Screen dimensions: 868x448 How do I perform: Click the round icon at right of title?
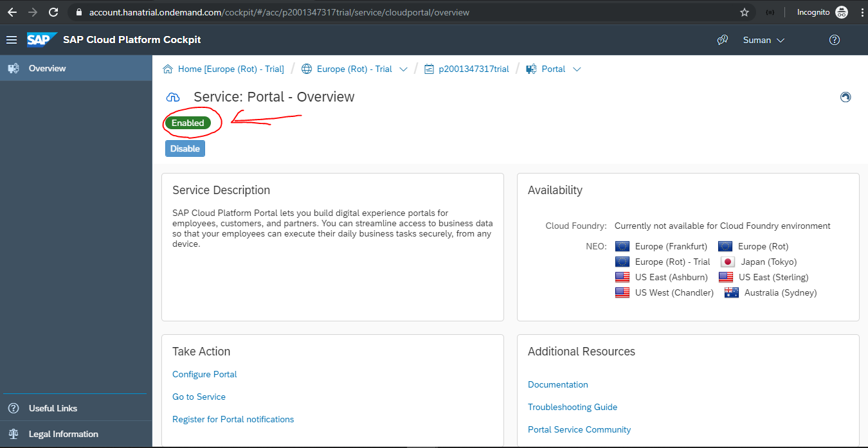pos(845,97)
